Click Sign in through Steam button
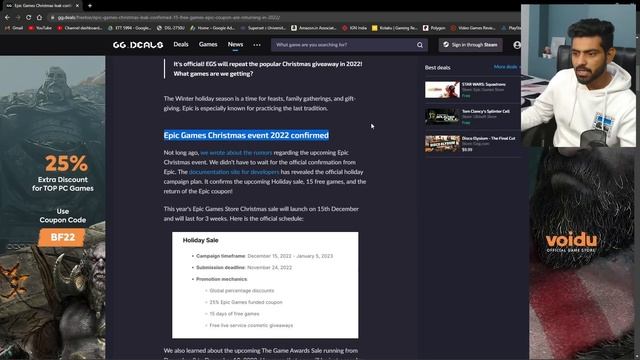The height and width of the screenshot is (360, 640). pos(471,45)
